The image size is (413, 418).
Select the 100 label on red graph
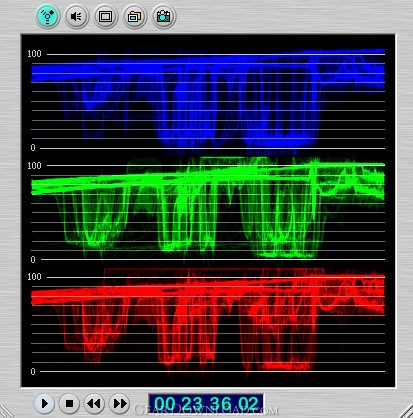(34, 277)
